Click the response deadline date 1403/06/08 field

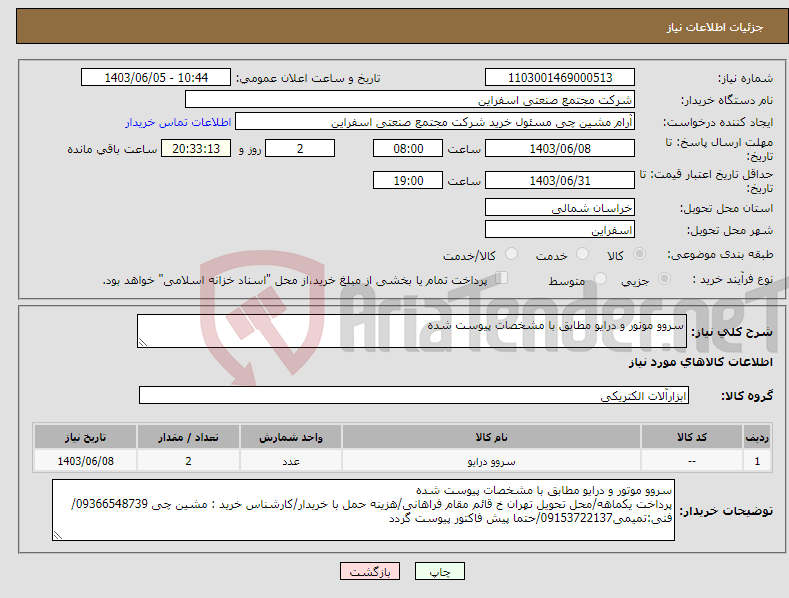click(x=560, y=148)
